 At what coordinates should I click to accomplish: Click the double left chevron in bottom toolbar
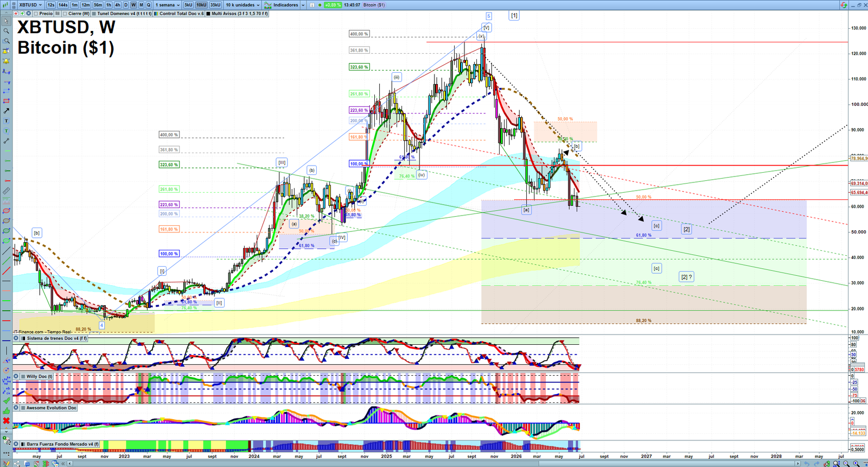[63, 463]
